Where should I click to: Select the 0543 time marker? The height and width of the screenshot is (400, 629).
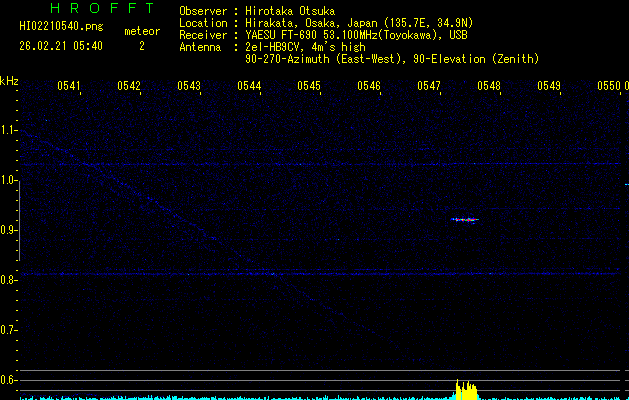[189, 87]
